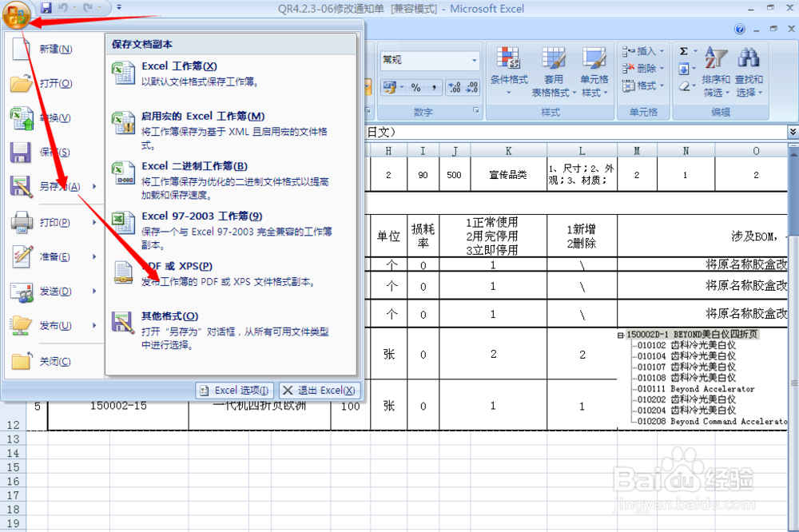Expand the 发送(D) submenu arrow
This screenshot has width=799, height=532.
click(x=95, y=291)
